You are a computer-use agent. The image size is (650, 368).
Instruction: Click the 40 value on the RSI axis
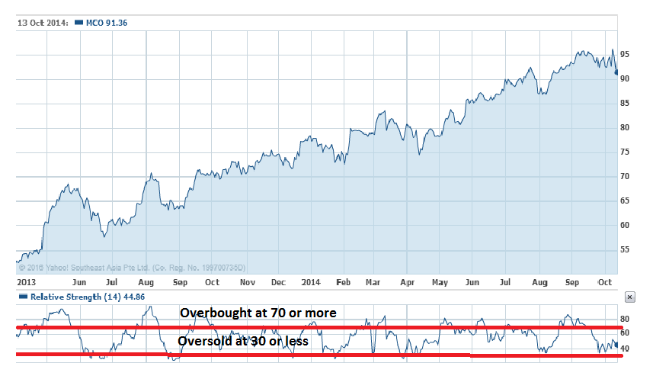tap(625, 349)
